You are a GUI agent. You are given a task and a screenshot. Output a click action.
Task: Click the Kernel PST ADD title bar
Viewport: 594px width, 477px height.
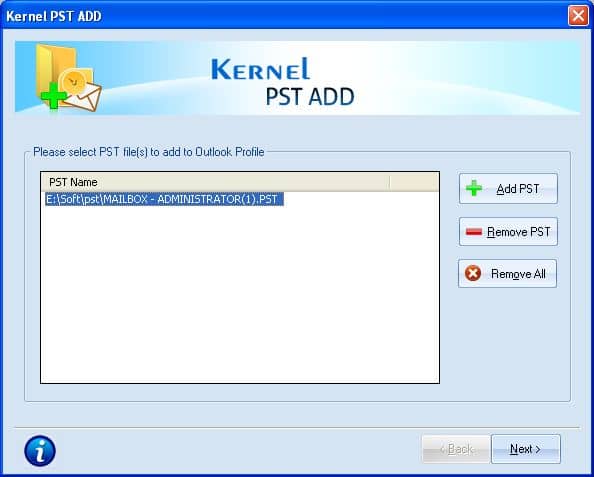(x=284, y=16)
